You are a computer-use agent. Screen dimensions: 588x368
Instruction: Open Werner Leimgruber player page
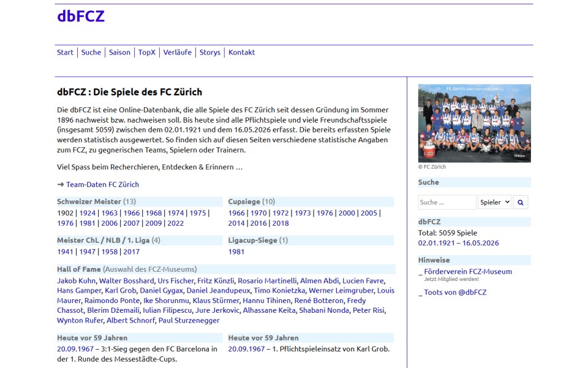coord(341,290)
